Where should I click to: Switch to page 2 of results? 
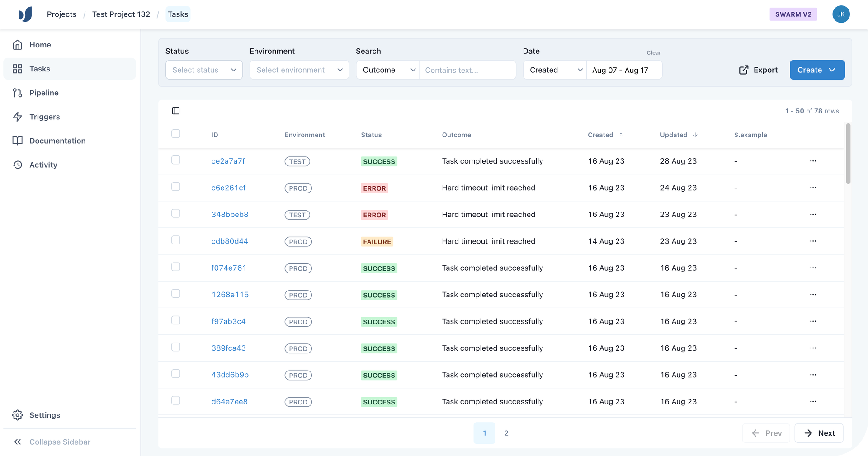tap(506, 432)
